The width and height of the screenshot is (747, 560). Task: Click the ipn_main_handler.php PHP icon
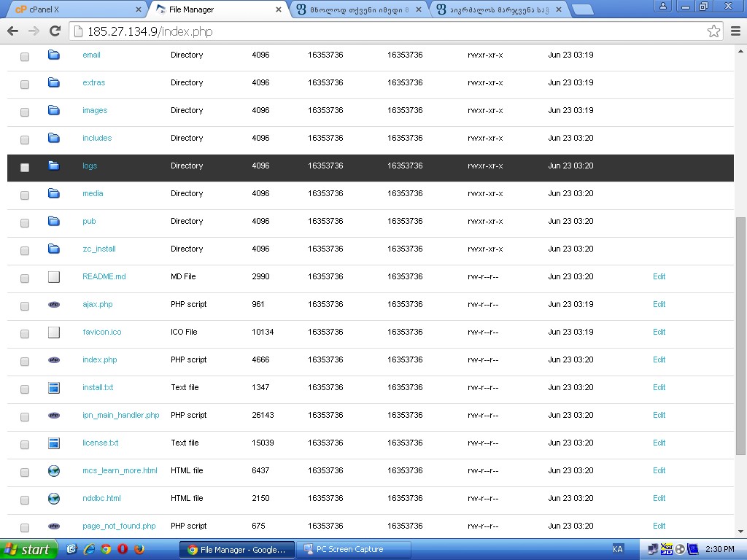tap(54, 415)
